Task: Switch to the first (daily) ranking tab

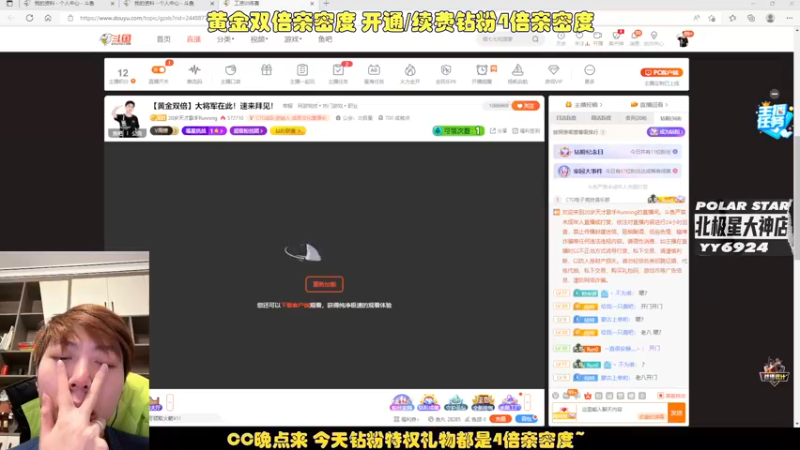Action: pos(566,118)
